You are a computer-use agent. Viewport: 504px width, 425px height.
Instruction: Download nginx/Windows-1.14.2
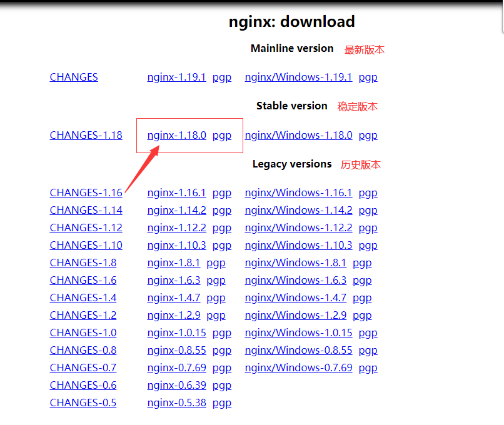(298, 210)
